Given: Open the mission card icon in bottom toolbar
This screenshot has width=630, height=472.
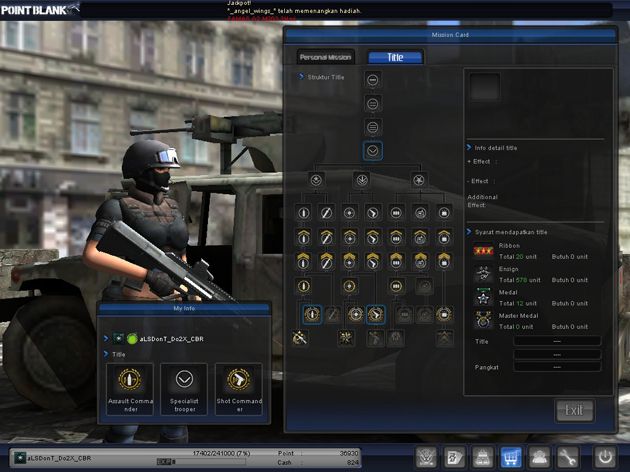Looking at the screenshot, I should coord(454,457).
